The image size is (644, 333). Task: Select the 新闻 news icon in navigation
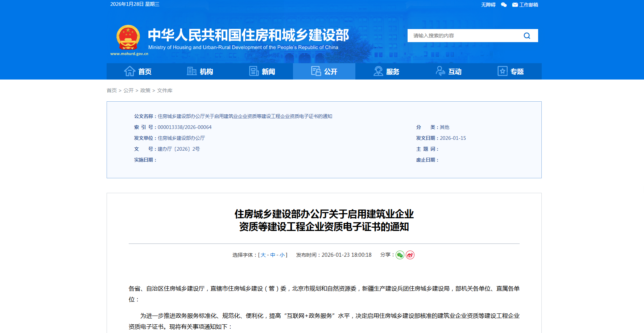[x=253, y=71]
